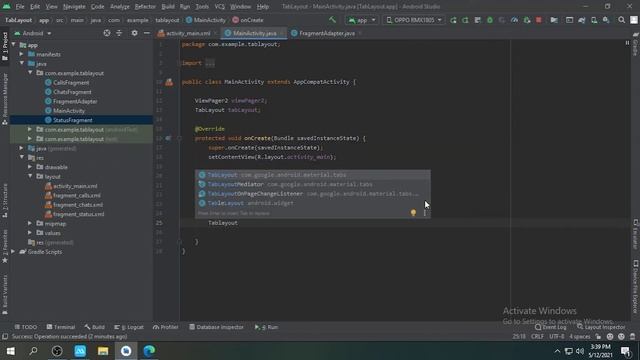Screen dimensions: 640x360
Task: Open the Project panel settings gear
Action: coord(134,33)
